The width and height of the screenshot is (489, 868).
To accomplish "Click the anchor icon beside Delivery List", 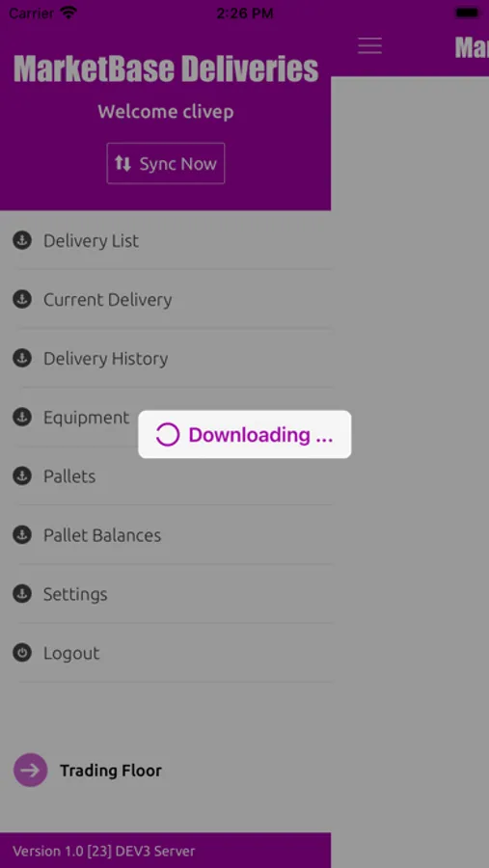I will [22, 240].
